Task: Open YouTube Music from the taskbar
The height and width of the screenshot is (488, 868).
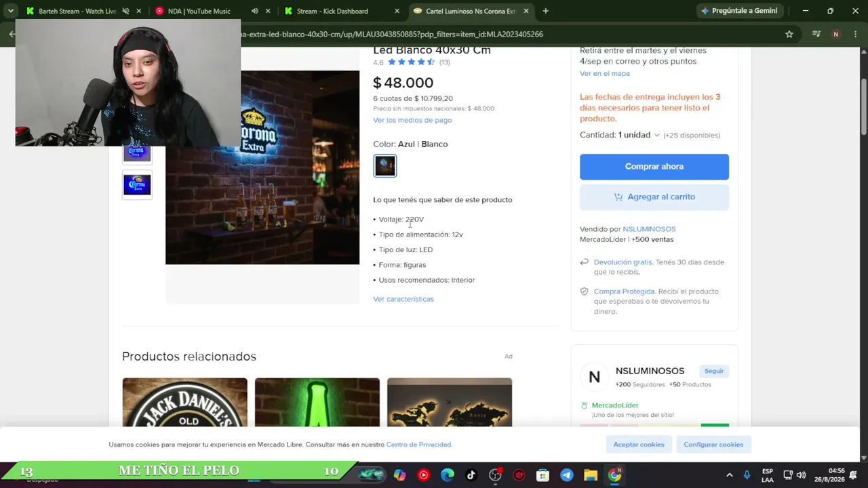Action: click(x=424, y=475)
